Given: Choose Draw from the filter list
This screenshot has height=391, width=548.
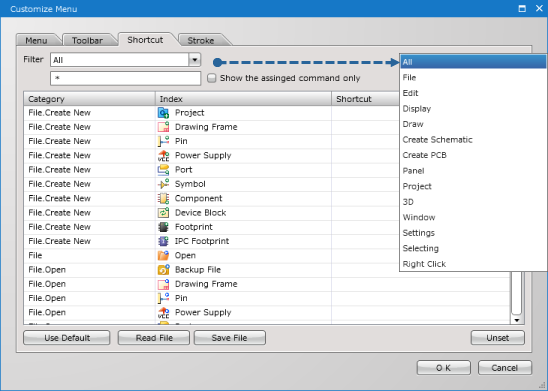Looking at the screenshot, I should 473,124.
